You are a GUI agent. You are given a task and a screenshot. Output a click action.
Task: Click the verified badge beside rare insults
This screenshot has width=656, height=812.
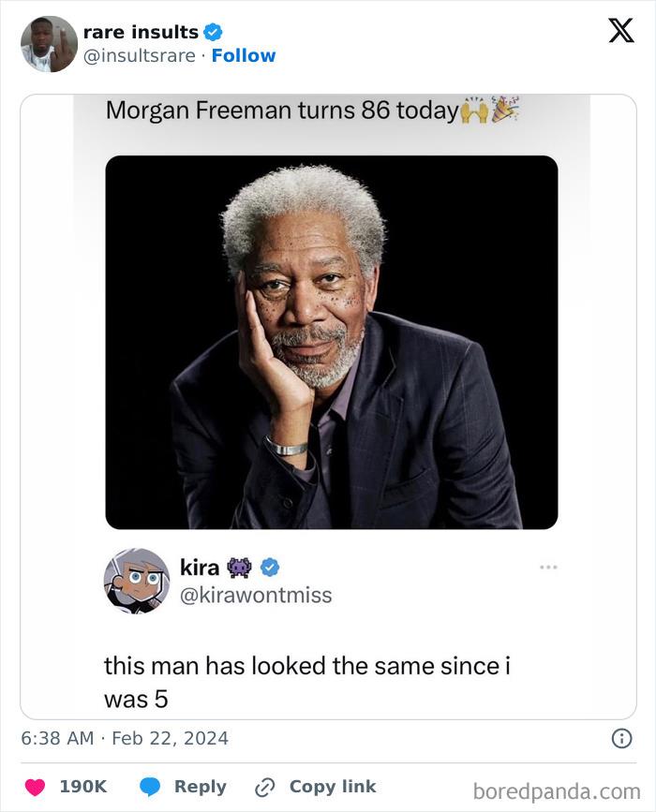click(x=213, y=33)
